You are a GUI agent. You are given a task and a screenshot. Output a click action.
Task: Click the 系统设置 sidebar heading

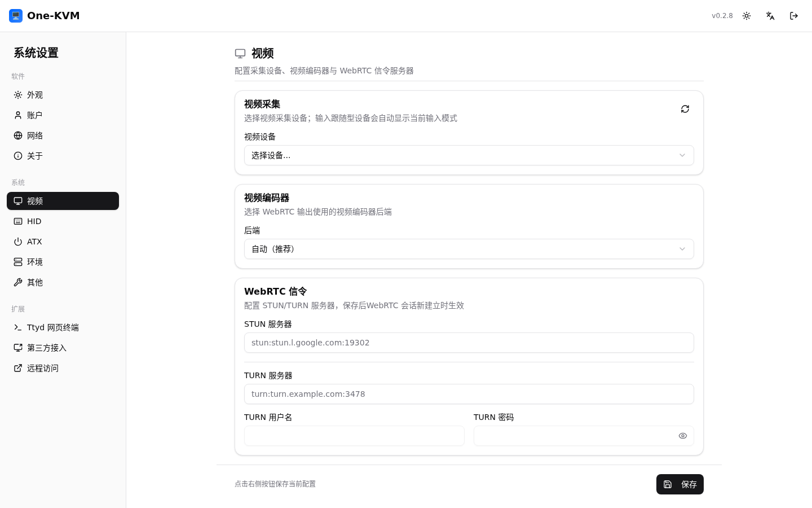click(36, 52)
